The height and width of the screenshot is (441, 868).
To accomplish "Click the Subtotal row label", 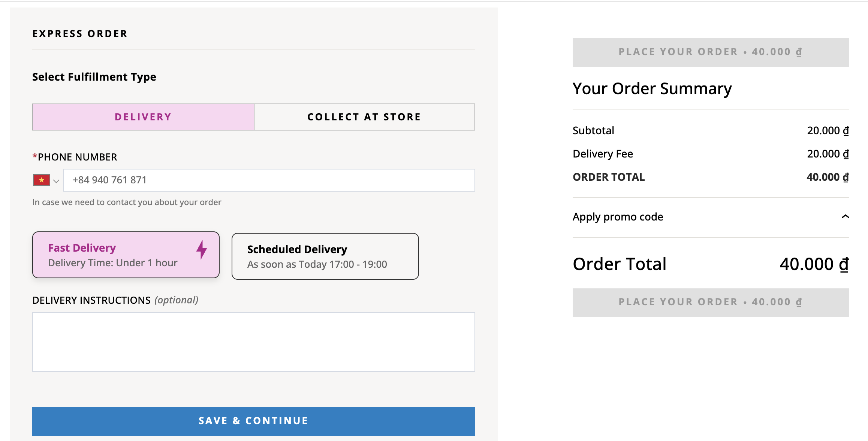I will [593, 130].
